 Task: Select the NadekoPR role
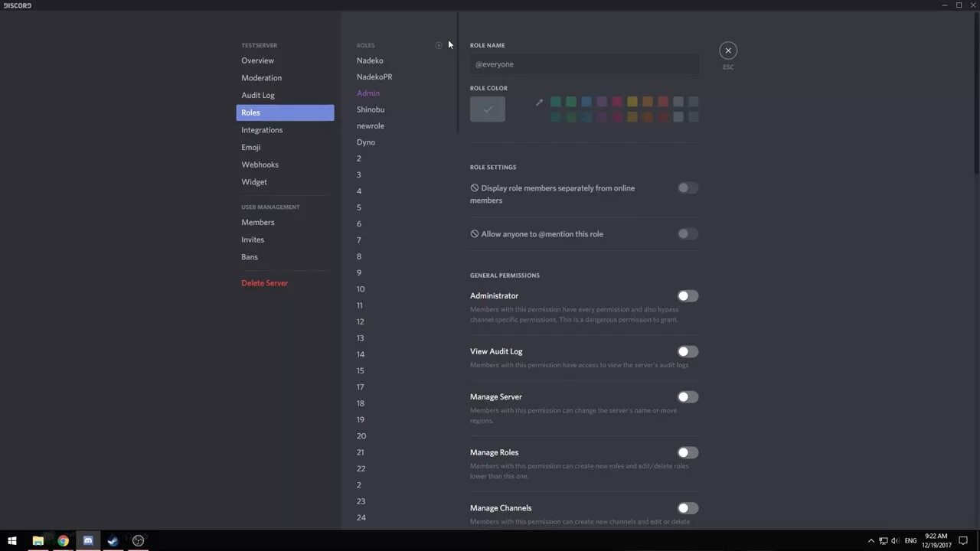pos(374,77)
